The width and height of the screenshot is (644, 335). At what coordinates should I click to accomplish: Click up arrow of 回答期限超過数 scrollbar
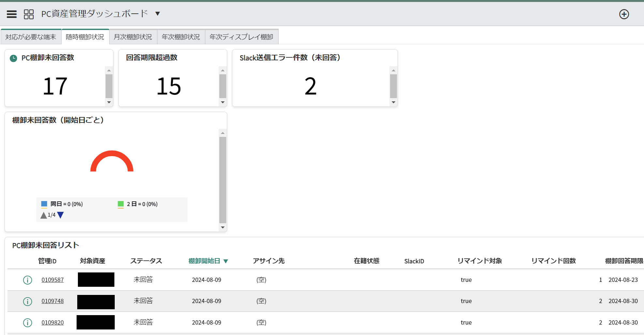coord(223,70)
